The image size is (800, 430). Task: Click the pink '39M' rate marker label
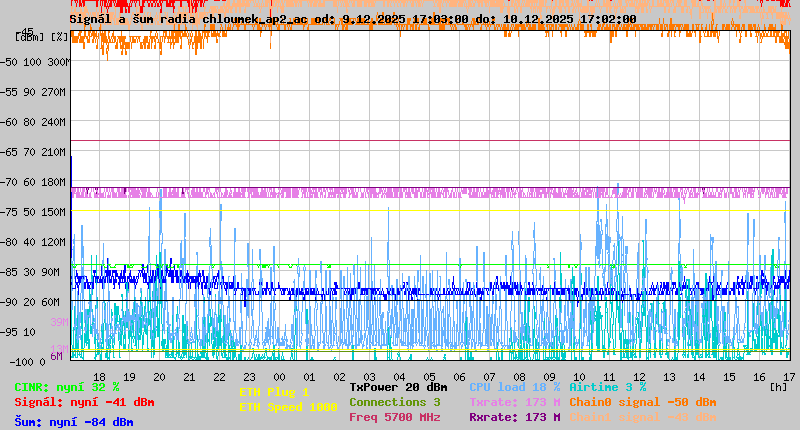click(59, 322)
